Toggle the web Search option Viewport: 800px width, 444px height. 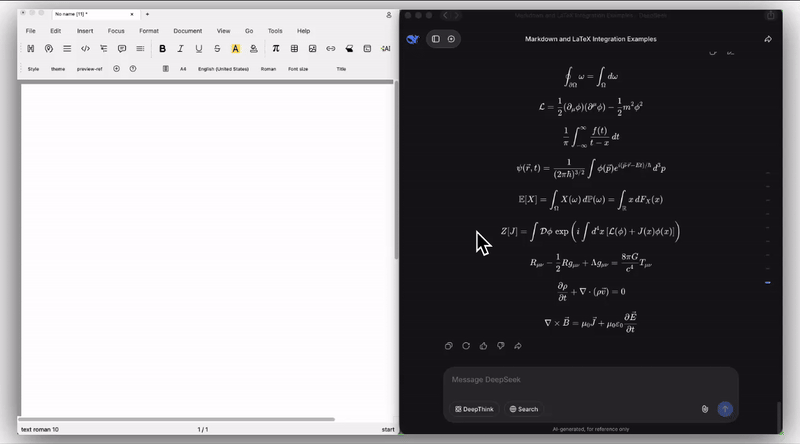pos(523,409)
